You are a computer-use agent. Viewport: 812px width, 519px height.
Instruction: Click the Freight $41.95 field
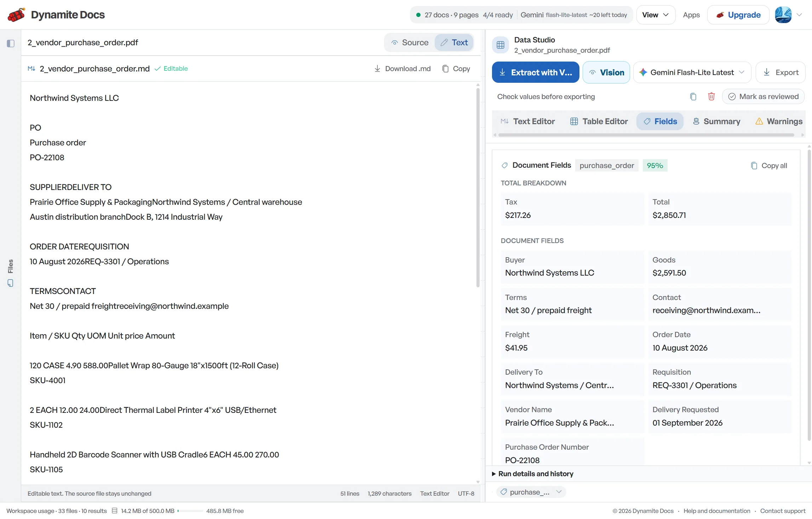pos(572,342)
